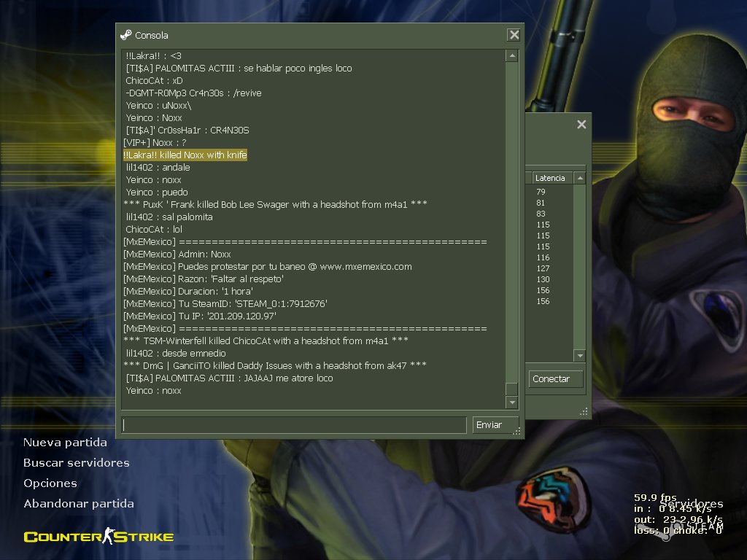747x560 pixels.
Task: Click the Conectar button in server browser
Action: [555, 379]
